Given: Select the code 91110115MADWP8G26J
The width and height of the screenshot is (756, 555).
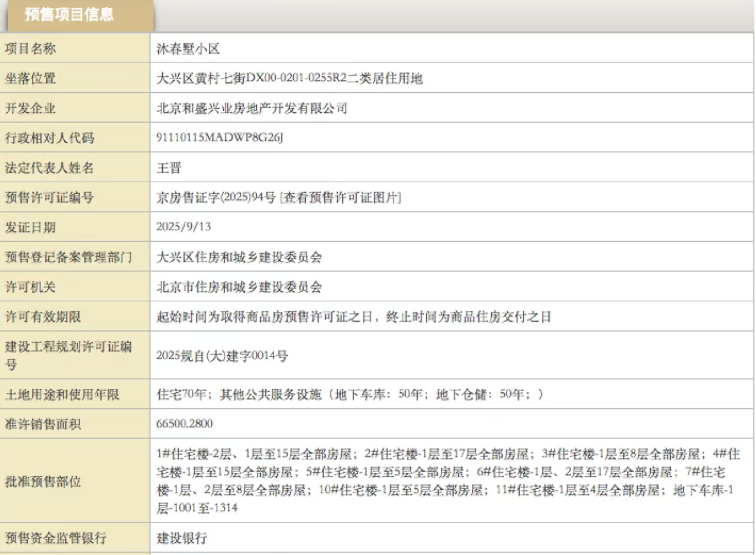Looking at the screenshot, I should click(219, 137).
